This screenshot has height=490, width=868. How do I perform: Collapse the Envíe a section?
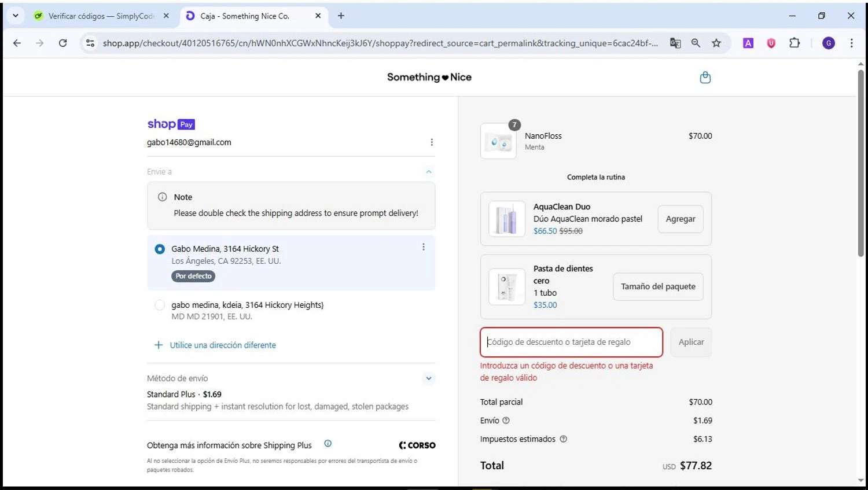pyautogui.click(x=429, y=172)
